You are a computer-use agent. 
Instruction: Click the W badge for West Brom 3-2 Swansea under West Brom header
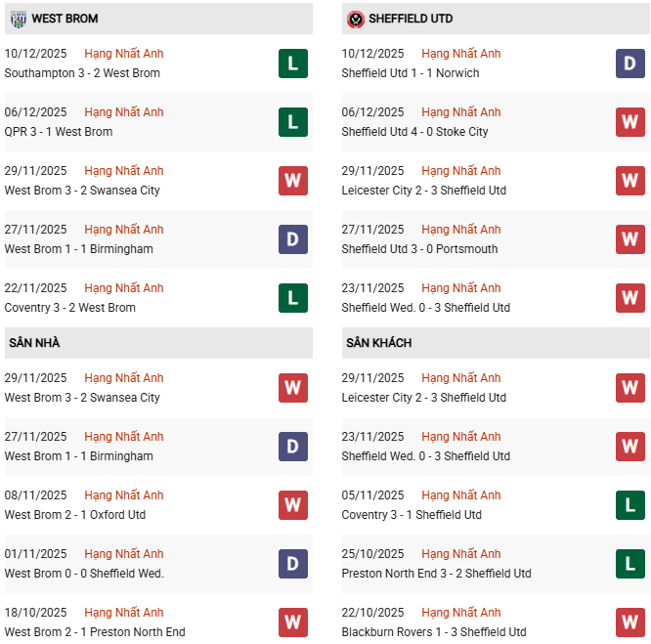coord(292,181)
